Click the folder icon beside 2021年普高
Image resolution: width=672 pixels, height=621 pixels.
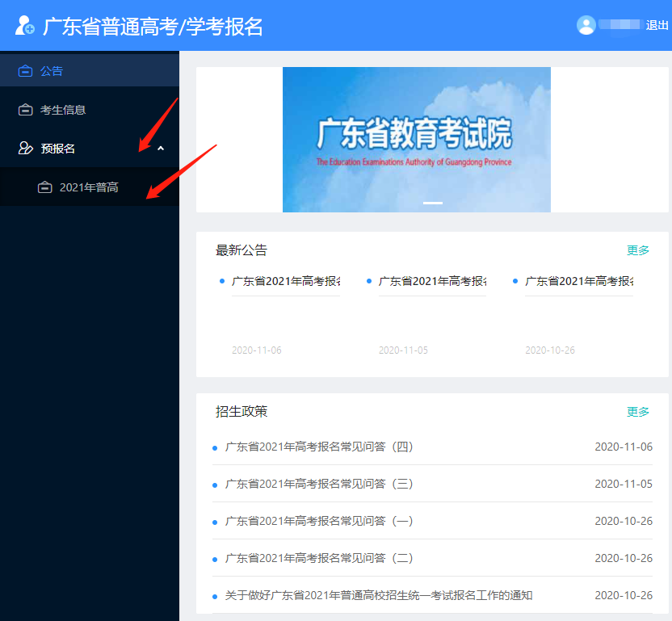coord(45,187)
